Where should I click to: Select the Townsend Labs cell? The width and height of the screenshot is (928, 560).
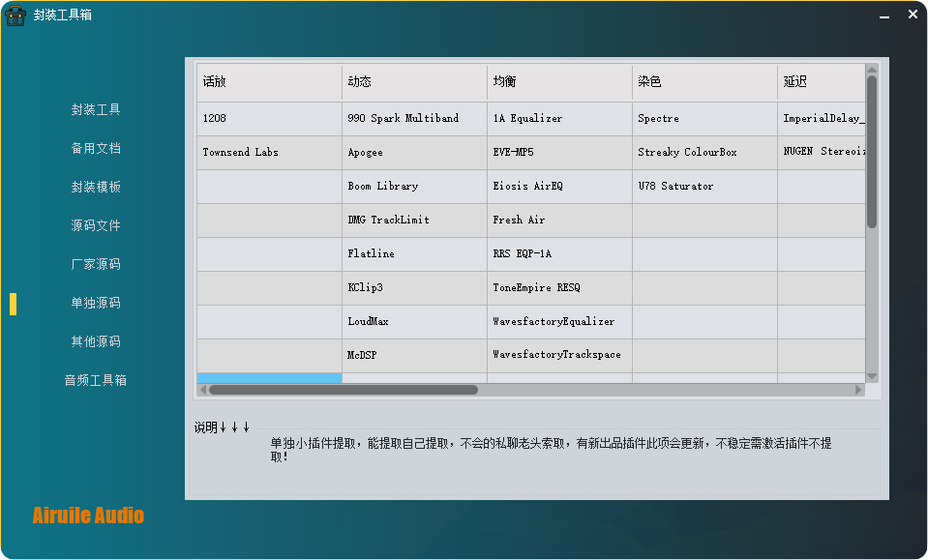click(269, 153)
